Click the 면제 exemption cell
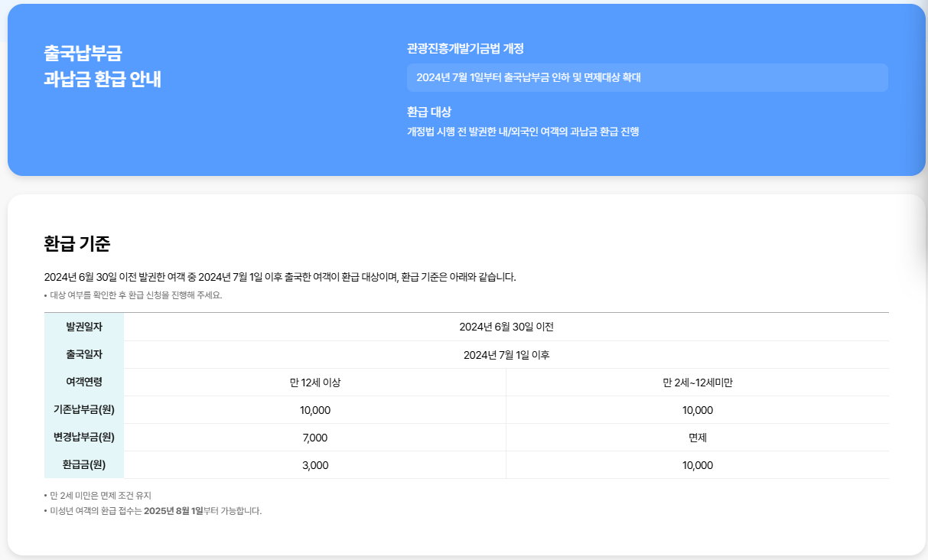 (x=698, y=437)
